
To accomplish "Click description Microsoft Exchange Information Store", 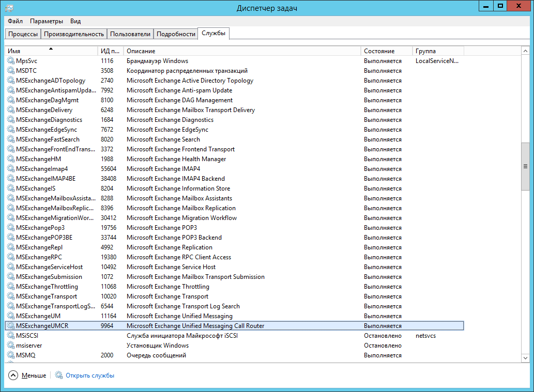I will (x=178, y=189).
